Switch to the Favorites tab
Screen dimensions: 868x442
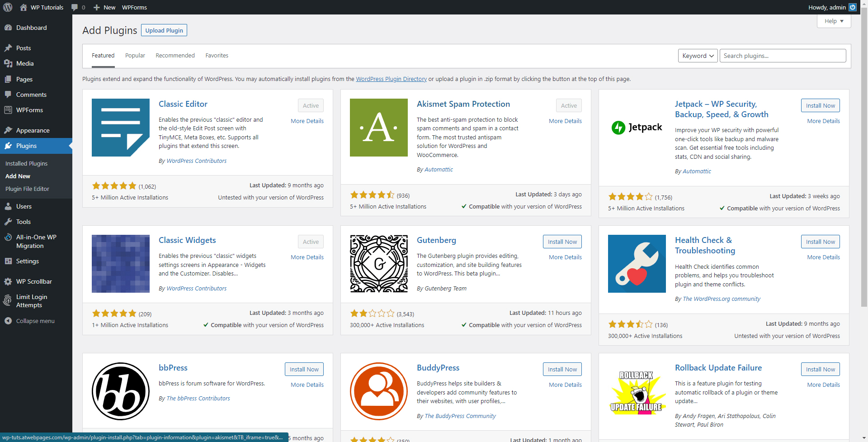click(x=217, y=56)
